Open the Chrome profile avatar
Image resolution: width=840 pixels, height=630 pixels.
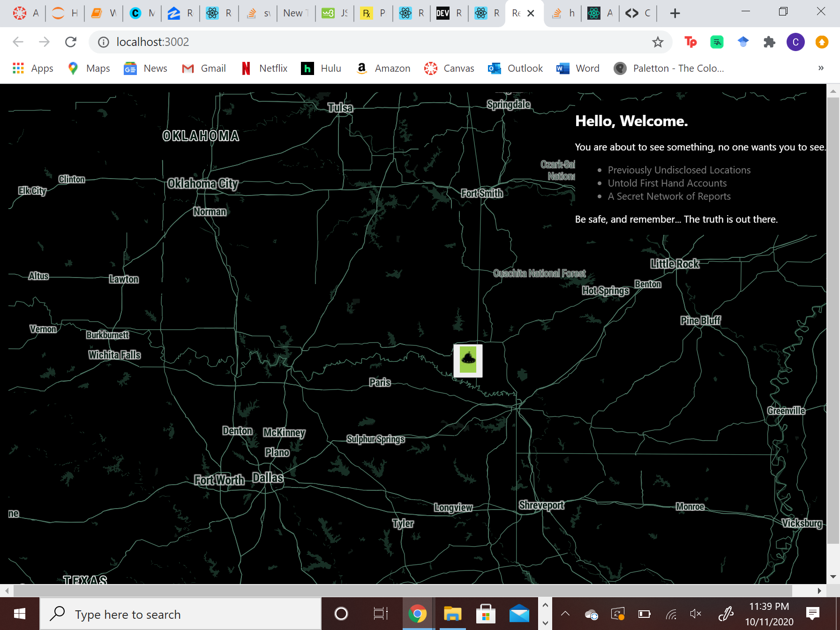795,42
